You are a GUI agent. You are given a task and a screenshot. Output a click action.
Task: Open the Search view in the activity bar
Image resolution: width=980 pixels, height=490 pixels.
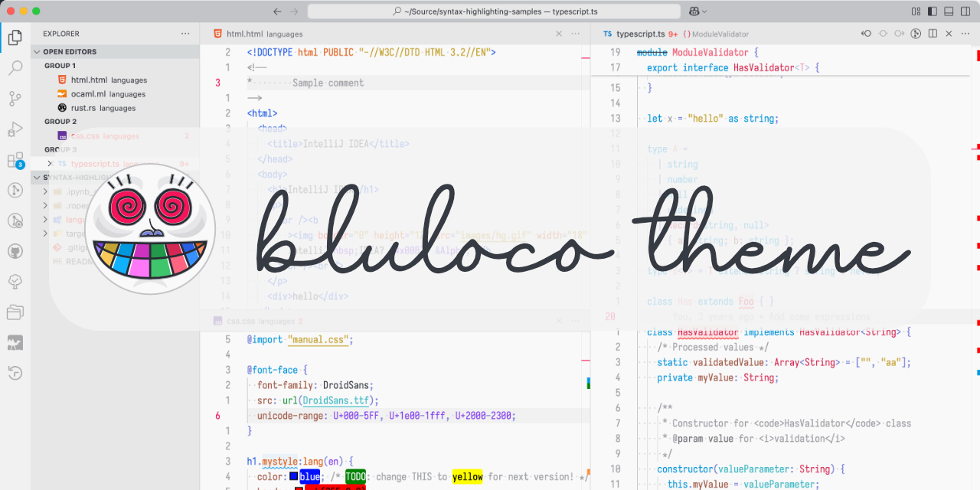point(15,67)
